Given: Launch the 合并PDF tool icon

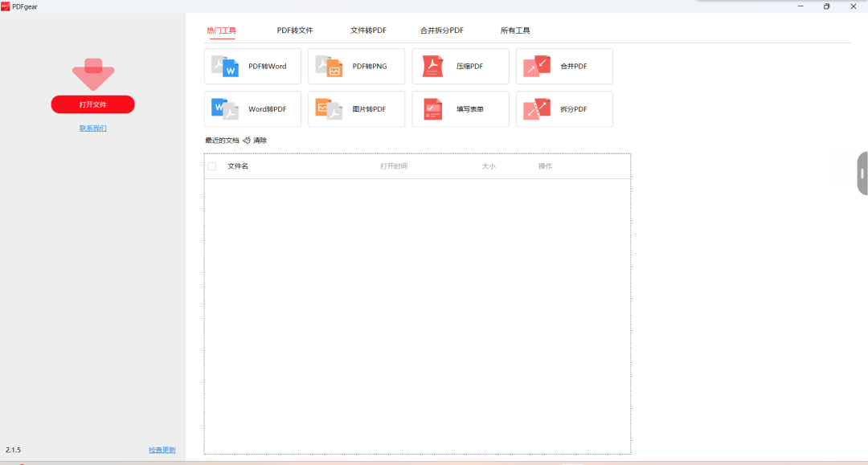Looking at the screenshot, I should point(537,66).
